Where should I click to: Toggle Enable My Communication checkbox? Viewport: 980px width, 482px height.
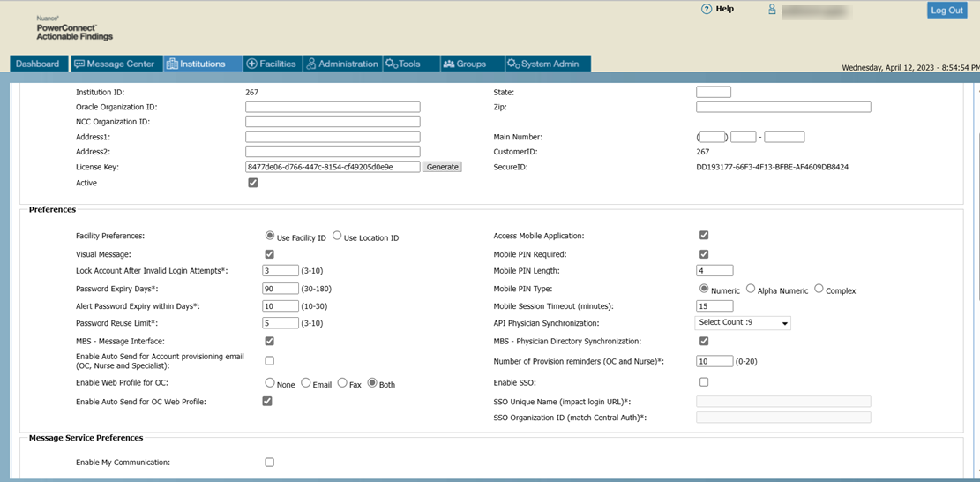click(x=269, y=462)
